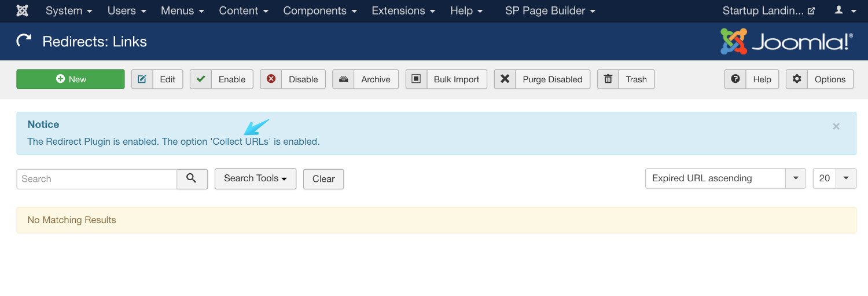Viewport: 868px width, 296px height.
Task: Open Help via the question mark icon
Action: 735,79
